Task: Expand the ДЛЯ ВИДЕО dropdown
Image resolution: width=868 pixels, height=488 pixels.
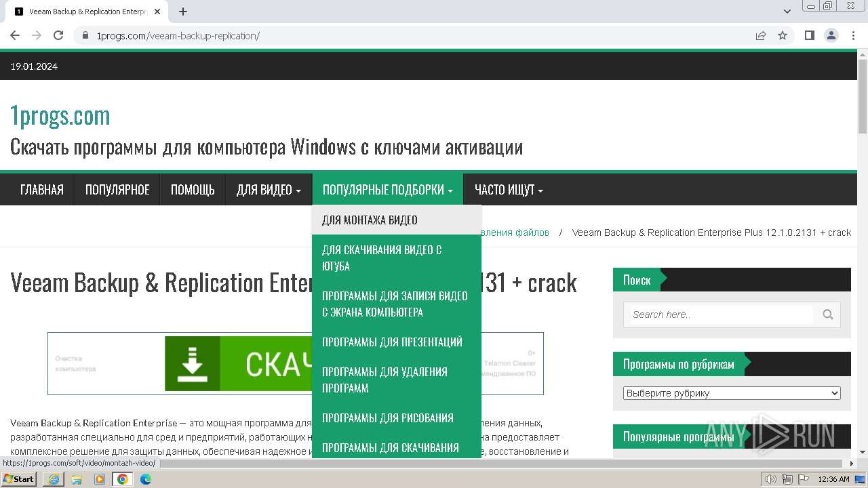Action: 269,190
